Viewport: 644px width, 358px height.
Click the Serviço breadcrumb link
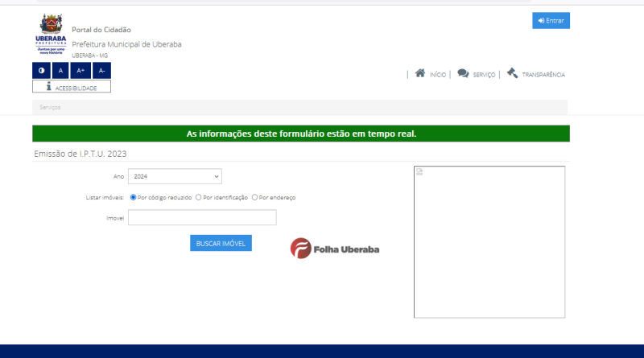point(51,107)
